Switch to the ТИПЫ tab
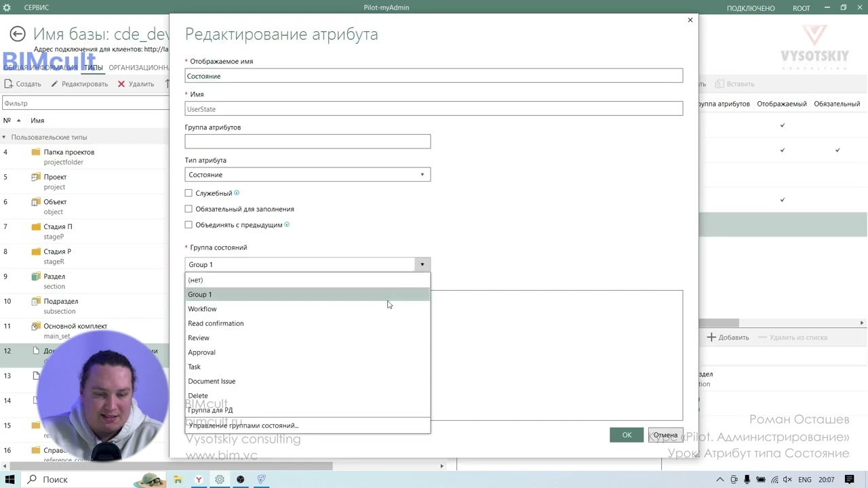The image size is (868, 488). pyautogui.click(x=94, y=68)
